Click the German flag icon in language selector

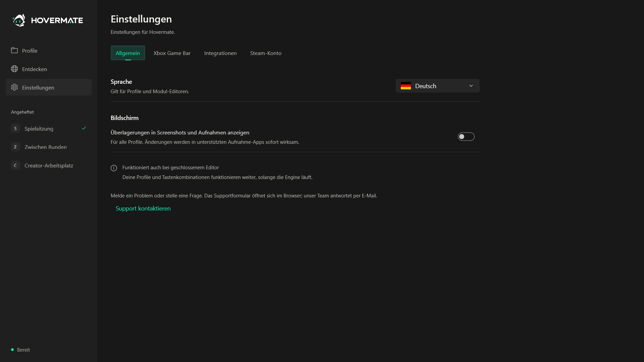point(406,86)
